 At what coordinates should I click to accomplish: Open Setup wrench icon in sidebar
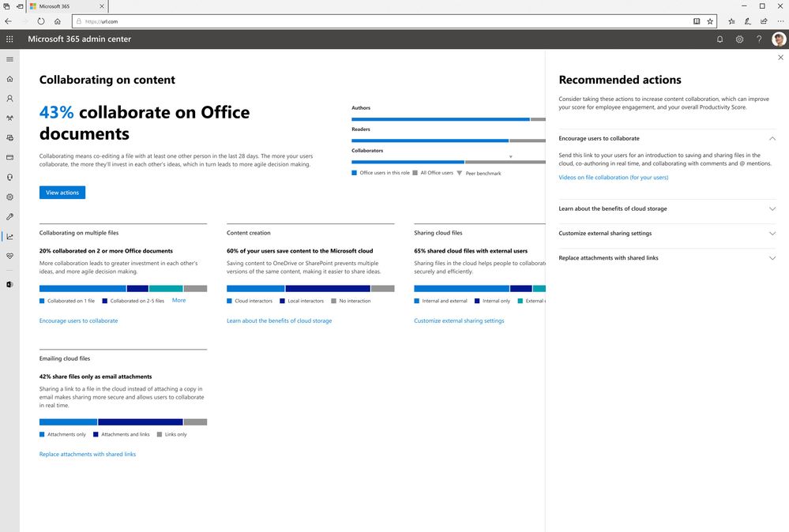pos(9,217)
